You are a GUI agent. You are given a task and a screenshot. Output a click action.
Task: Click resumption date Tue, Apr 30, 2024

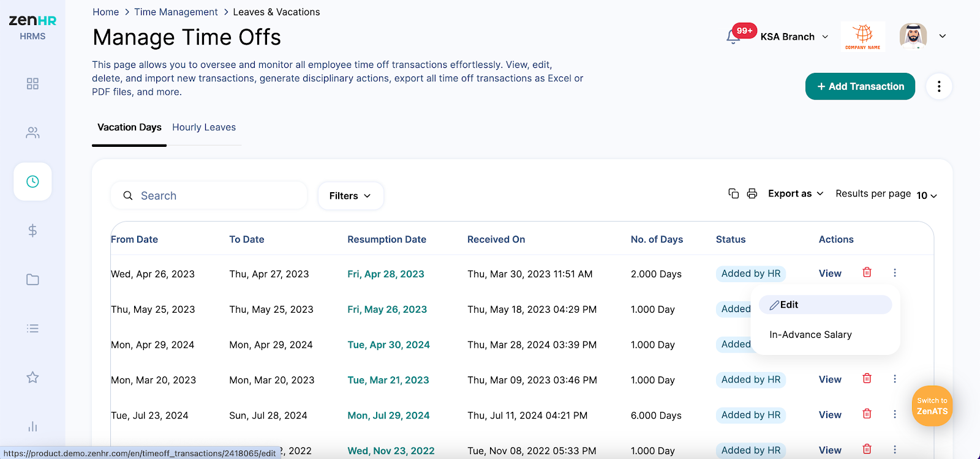(388, 345)
